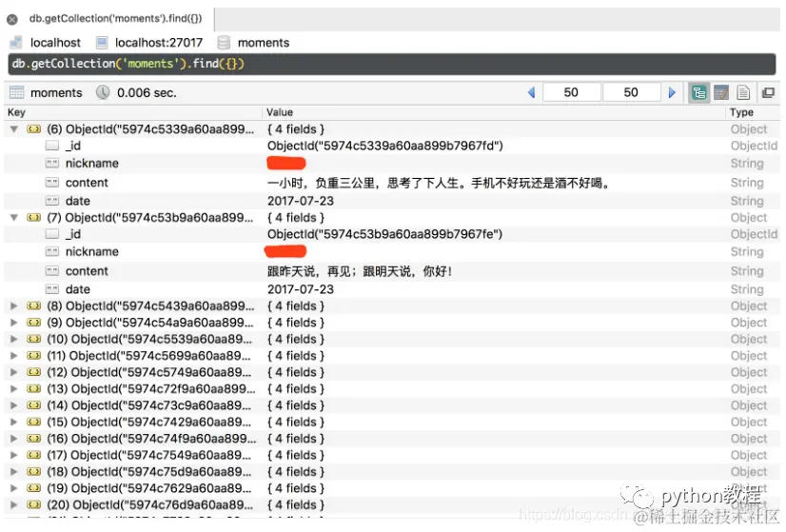Select content value 跟昨天说，再见；跟明天说，你好!

click(360, 271)
